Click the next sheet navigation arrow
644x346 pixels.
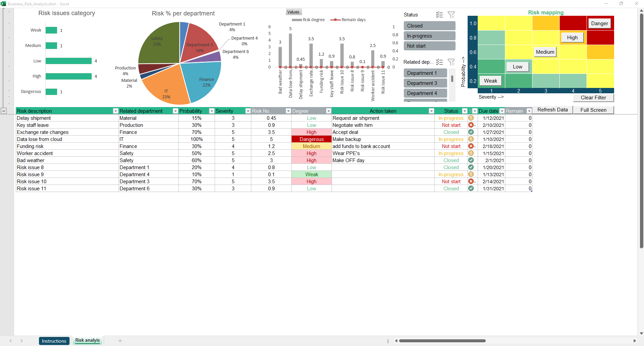22,341
